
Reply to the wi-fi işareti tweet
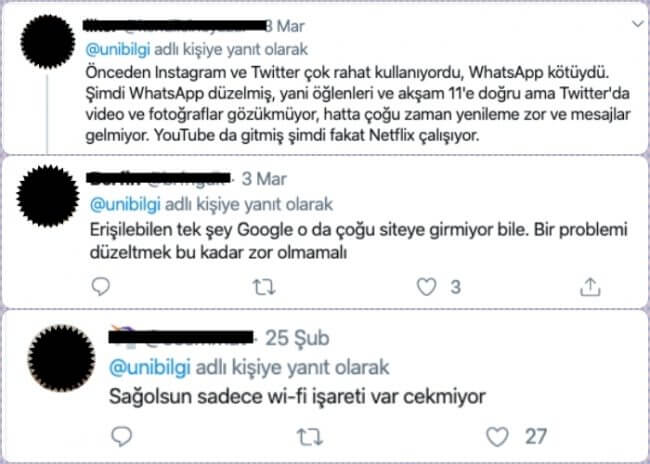coord(122,437)
